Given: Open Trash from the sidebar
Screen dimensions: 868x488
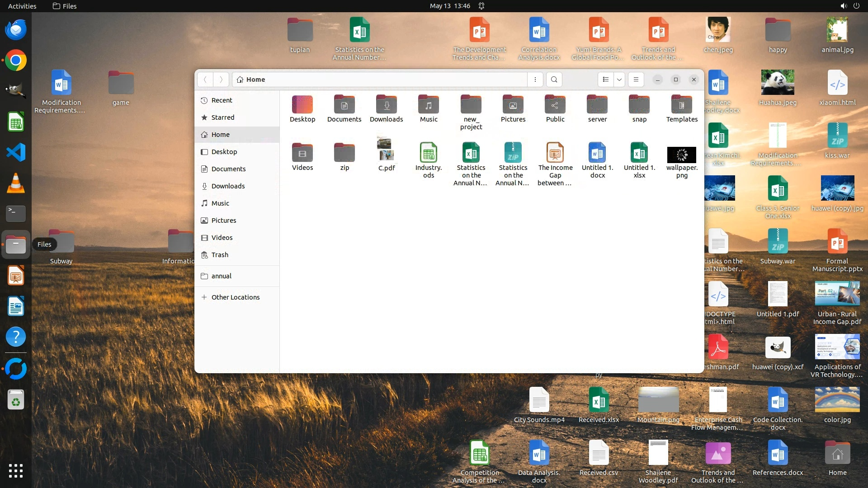Looking at the screenshot, I should pyautogui.click(x=220, y=255).
